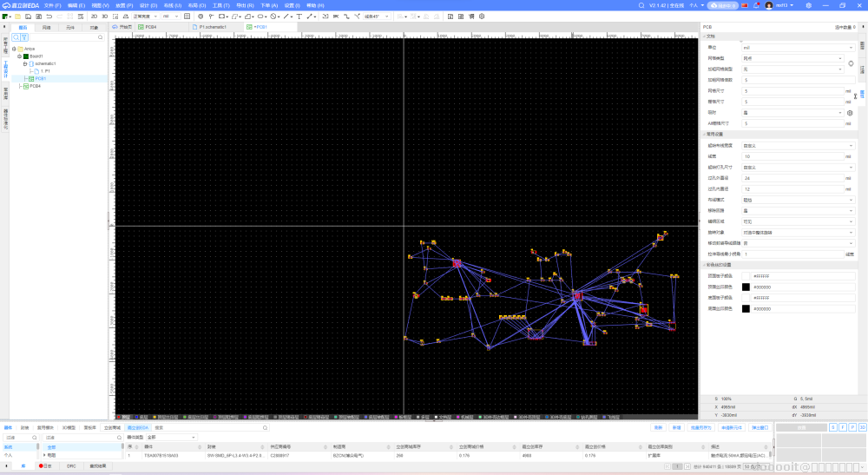Open the PCB4 document tab

point(149,27)
